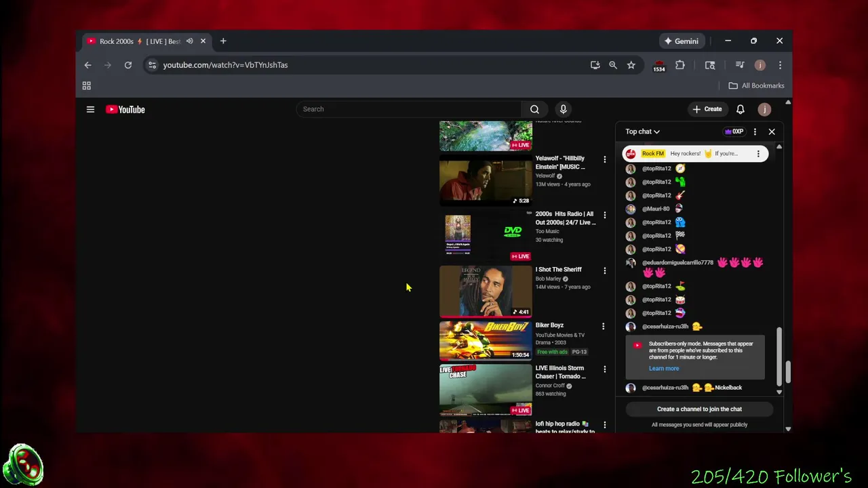Click the @eduardomiguelcarrillo7778 chat username
Image resolution: width=868 pixels, height=488 pixels.
(677, 262)
